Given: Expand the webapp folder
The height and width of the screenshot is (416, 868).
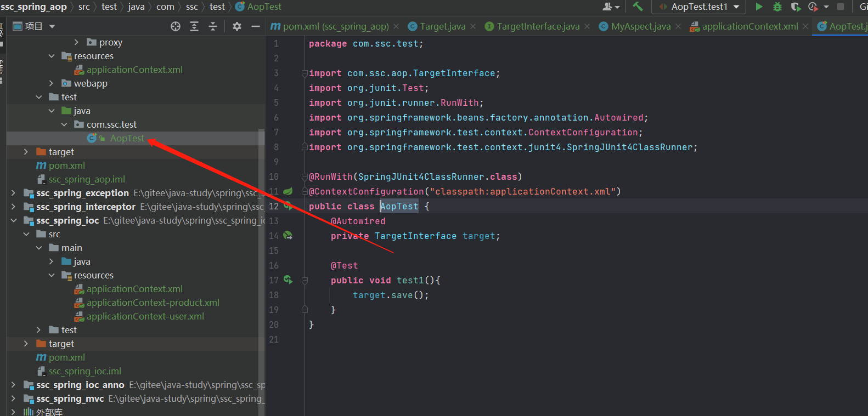Looking at the screenshot, I should (51, 83).
